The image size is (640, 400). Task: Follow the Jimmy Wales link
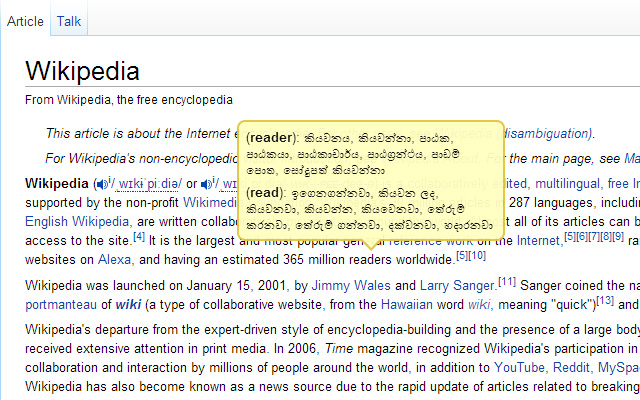(351, 285)
